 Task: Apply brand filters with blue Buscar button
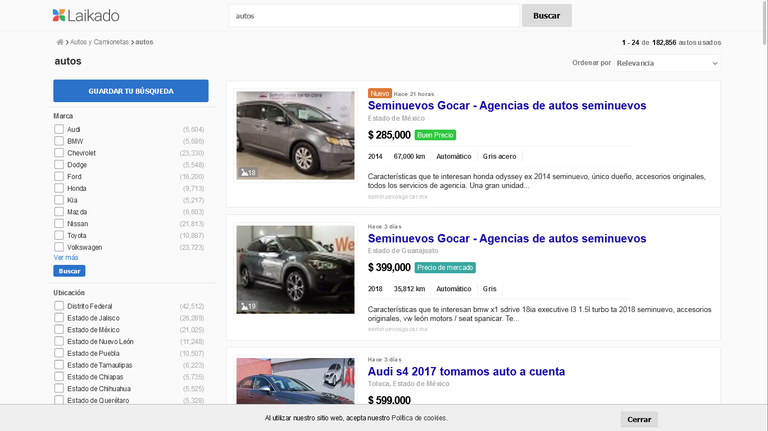click(69, 271)
